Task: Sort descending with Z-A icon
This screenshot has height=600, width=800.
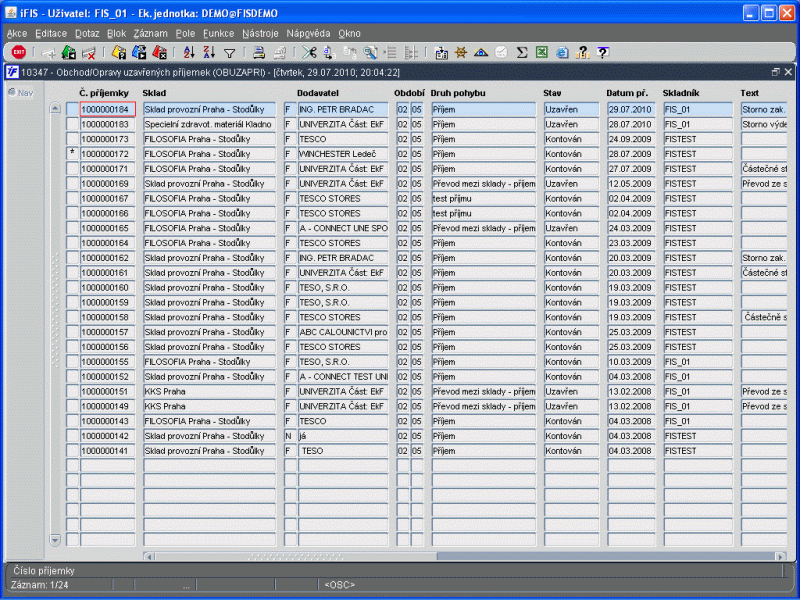Action: [x=209, y=52]
